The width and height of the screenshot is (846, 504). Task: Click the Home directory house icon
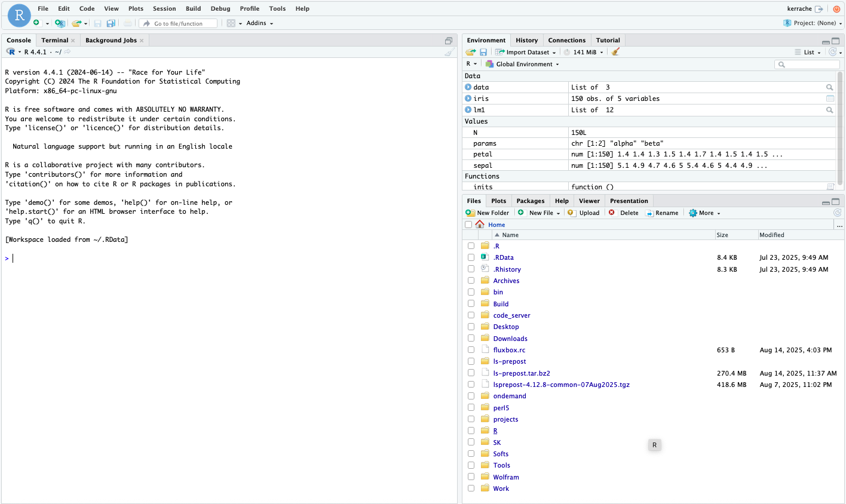point(480,225)
